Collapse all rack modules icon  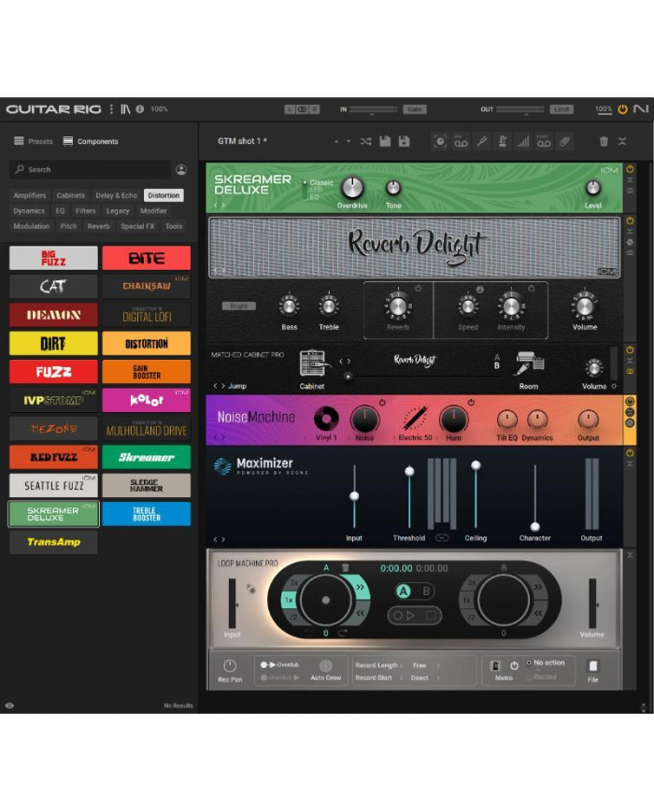click(x=622, y=141)
